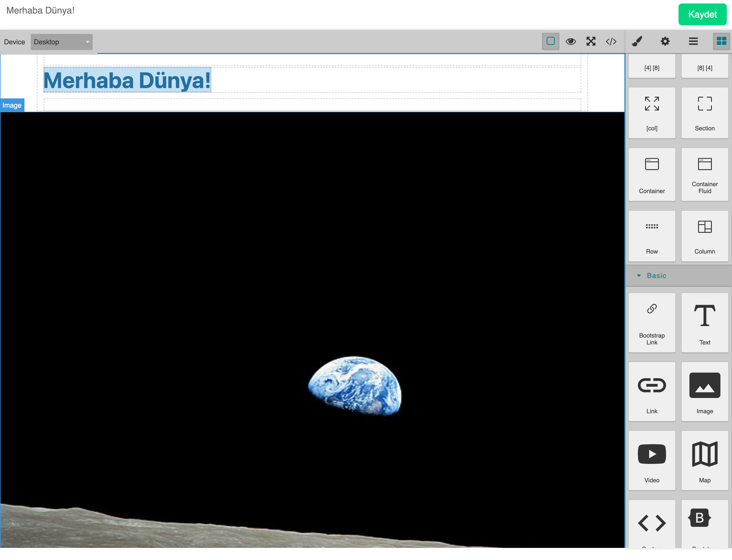
Task: Toggle fullscreen mode icon
Action: point(591,41)
